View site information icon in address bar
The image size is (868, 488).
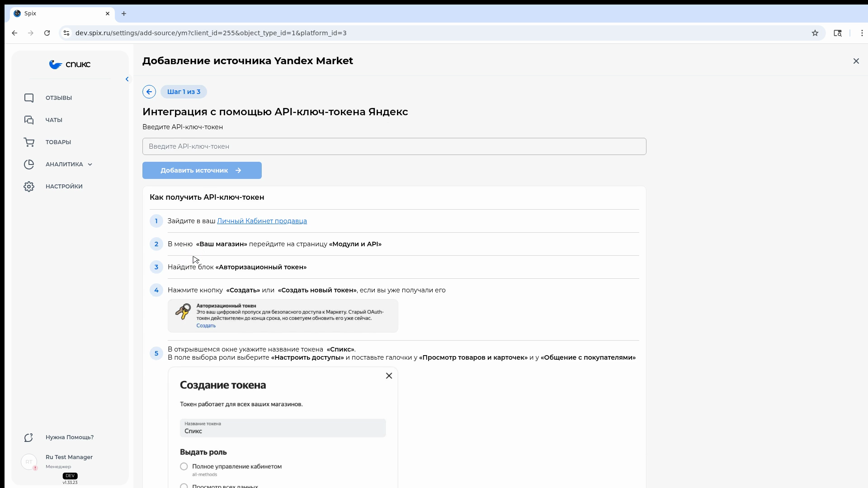coord(66,33)
